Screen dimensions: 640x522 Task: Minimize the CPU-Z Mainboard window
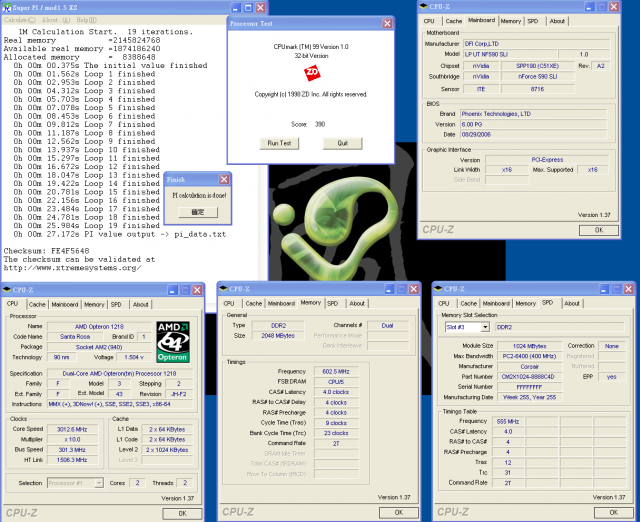[589, 7]
